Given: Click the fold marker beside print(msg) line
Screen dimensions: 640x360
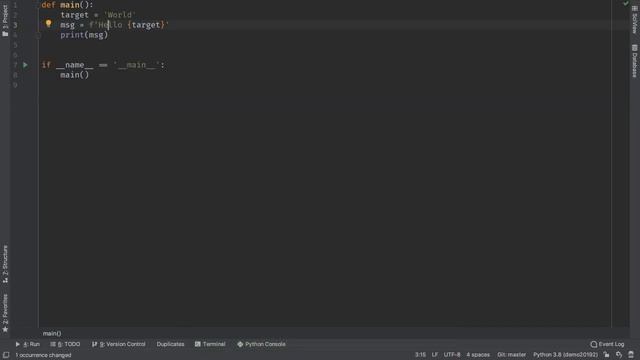Looking at the screenshot, I should (38, 36).
